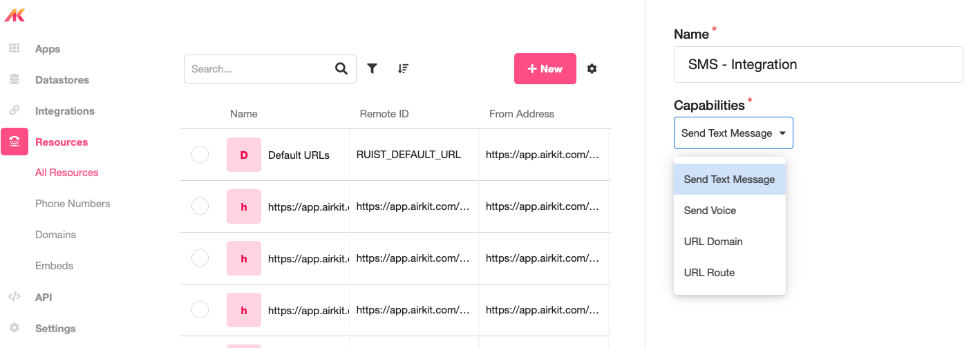Viewport: 980px width, 348px height.
Task: Open Settings in the sidebar
Action: click(55, 328)
